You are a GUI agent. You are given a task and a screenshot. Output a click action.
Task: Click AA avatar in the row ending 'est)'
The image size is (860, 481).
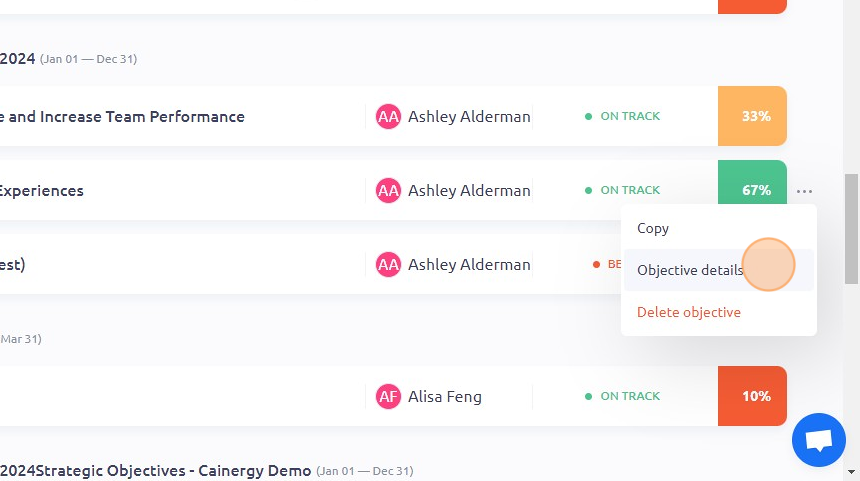coord(388,264)
